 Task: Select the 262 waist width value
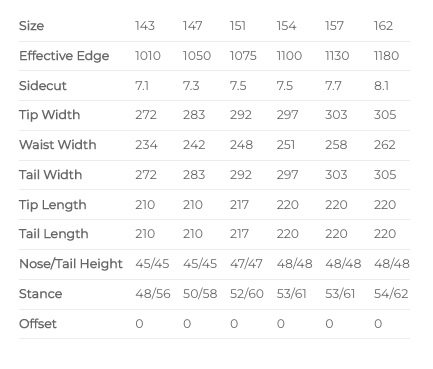[x=385, y=145]
